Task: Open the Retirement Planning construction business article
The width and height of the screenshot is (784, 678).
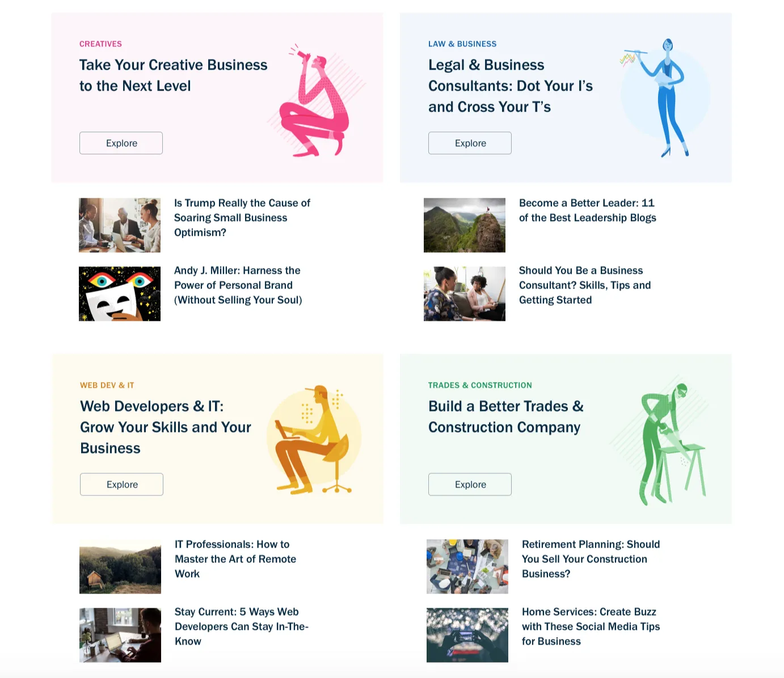Action: (591, 559)
